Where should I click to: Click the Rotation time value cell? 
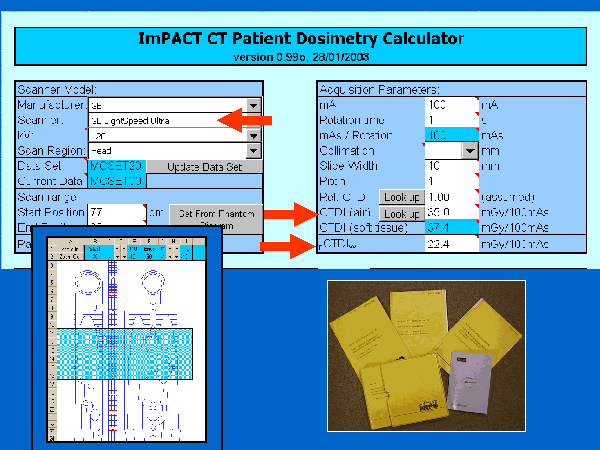[x=450, y=119]
